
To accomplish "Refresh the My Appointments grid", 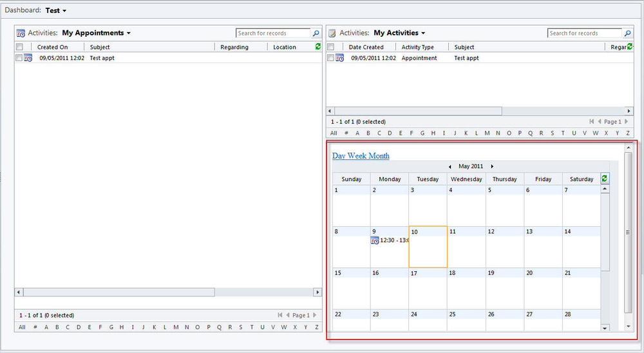I will click(318, 46).
